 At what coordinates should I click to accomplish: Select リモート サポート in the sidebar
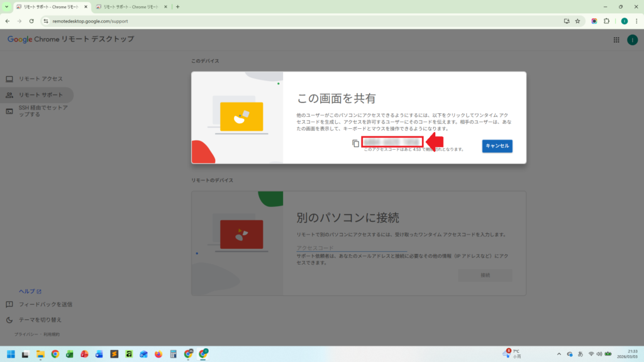[40, 95]
